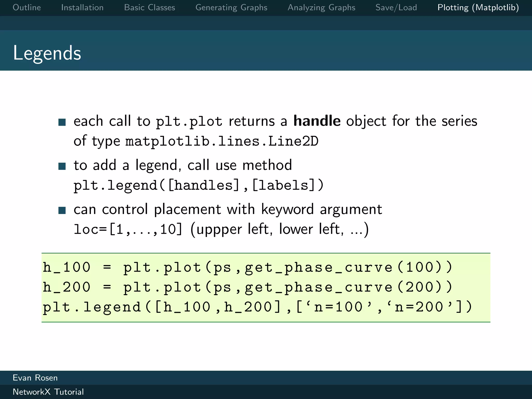Screen dimensions: 532x399
Task: Click bullet marker beside 'to add a legend'
Action: 62,166
